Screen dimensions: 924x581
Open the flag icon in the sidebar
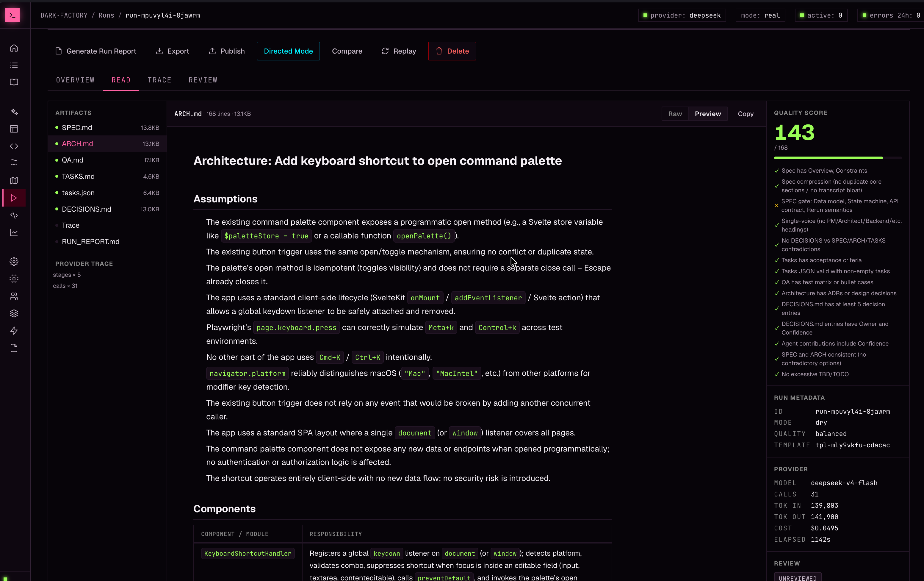tap(14, 164)
